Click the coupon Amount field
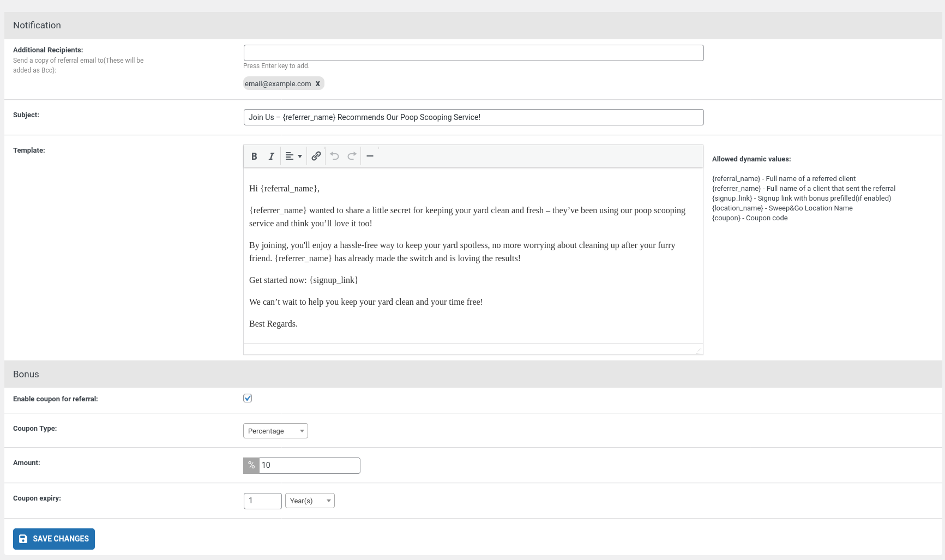 (x=309, y=466)
